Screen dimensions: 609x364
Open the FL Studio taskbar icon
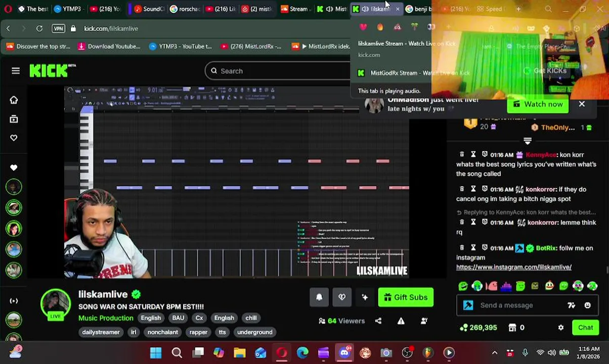point(428,353)
